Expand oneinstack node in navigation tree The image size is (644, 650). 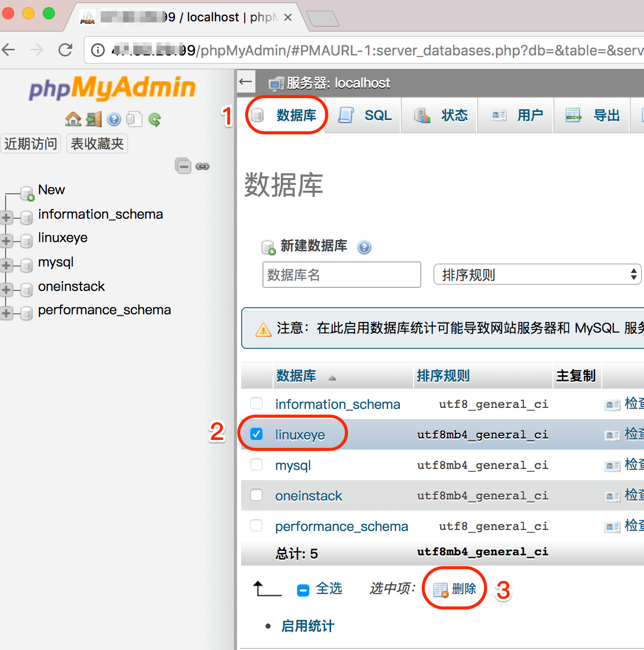pos(6,290)
